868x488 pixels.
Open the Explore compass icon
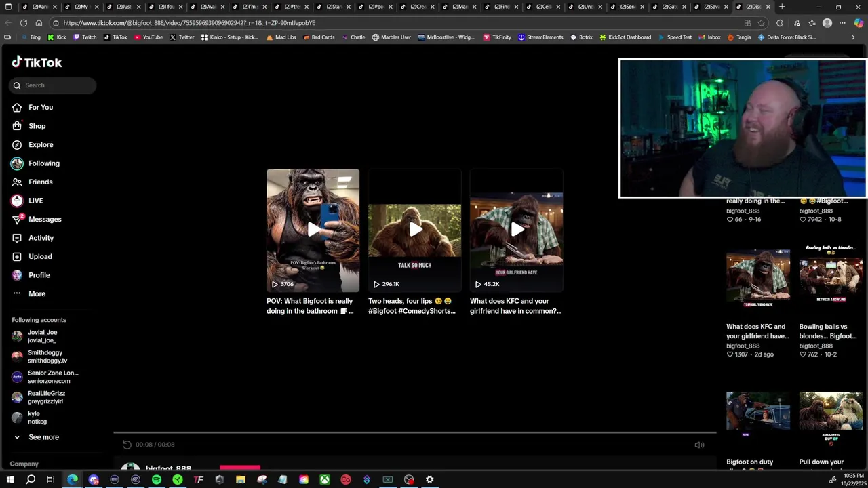[17, 144]
